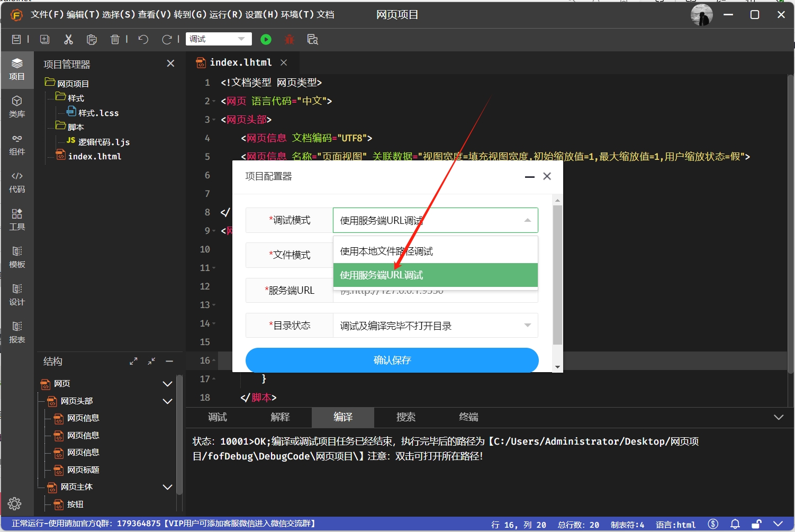Collapse the bottom output panel chevron
Viewport: 795px width, 532px height.
point(779,417)
